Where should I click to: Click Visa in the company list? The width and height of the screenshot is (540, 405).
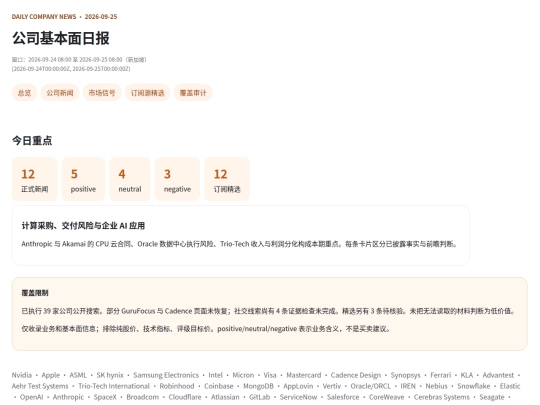270,375
